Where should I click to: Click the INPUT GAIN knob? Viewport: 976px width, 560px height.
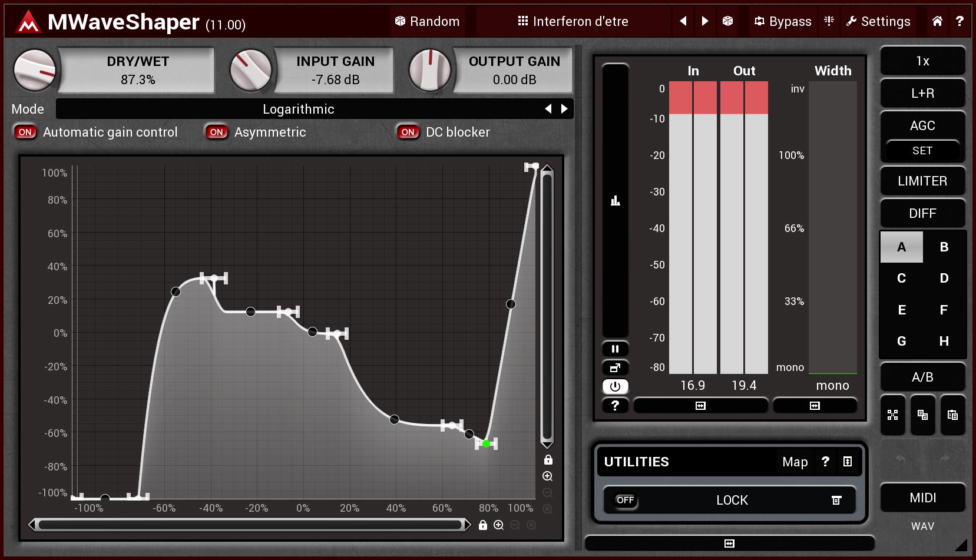click(x=251, y=70)
